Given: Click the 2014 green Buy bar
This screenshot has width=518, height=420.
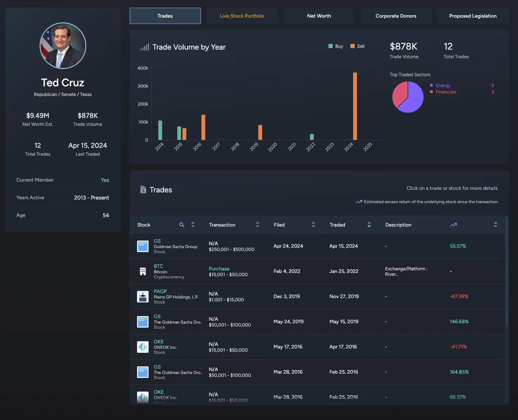Looking at the screenshot, I should pos(160,130).
